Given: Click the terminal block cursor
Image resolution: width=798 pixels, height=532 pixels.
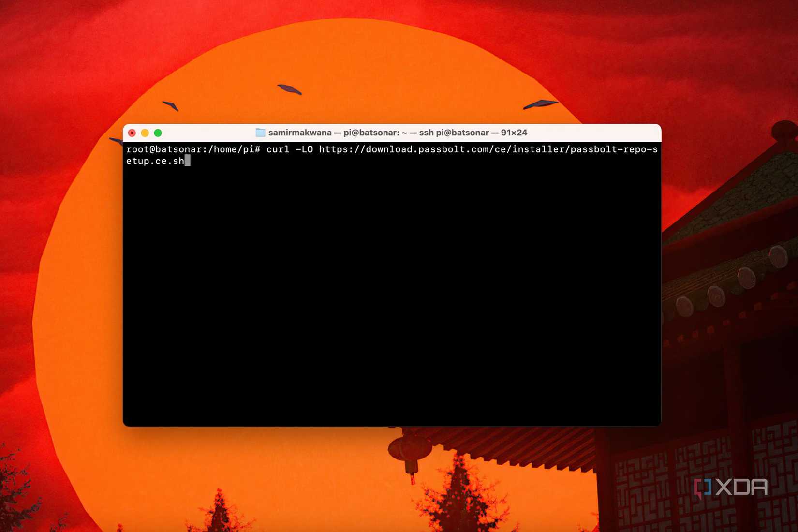Looking at the screenshot, I should click(187, 161).
